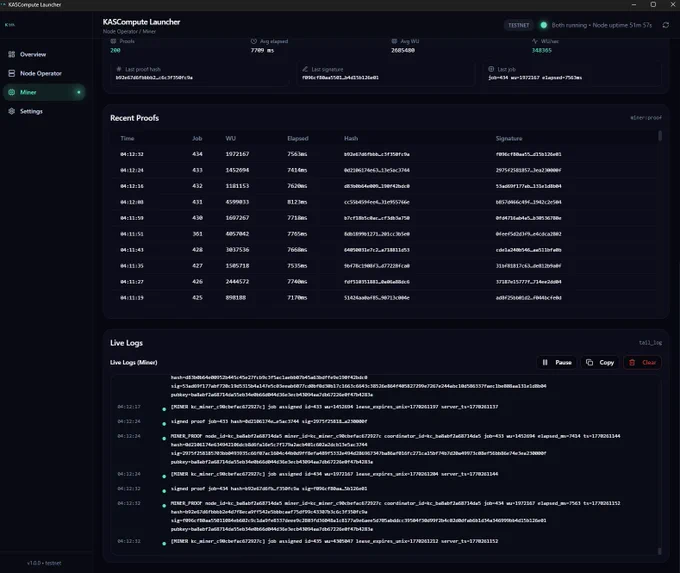Click the tail_log label

(x=650, y=343)
